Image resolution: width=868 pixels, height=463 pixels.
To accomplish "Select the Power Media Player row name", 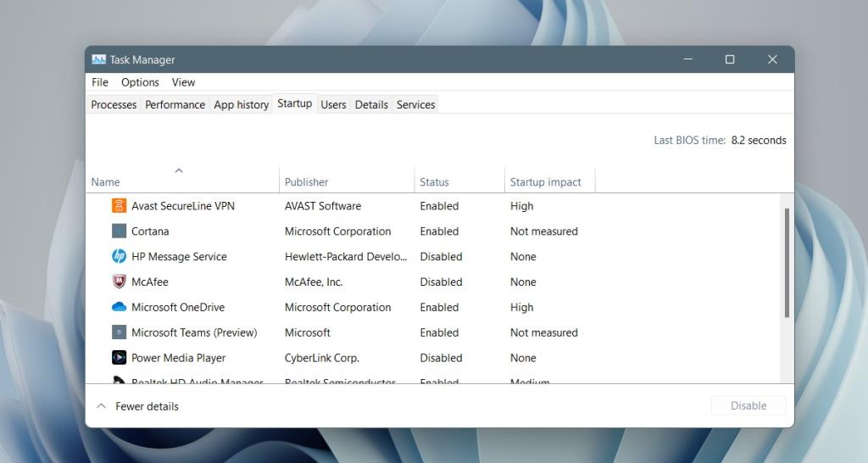I will (178, 358).
